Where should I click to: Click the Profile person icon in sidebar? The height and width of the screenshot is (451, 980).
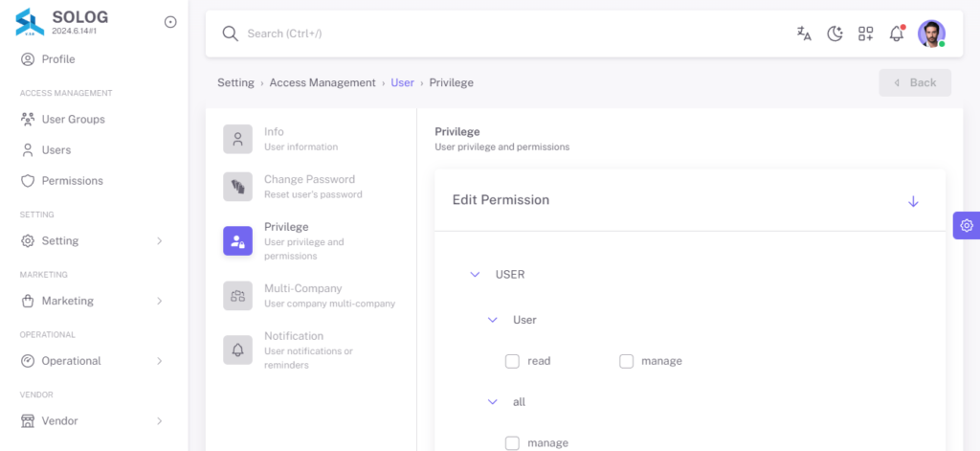point(28,59)
